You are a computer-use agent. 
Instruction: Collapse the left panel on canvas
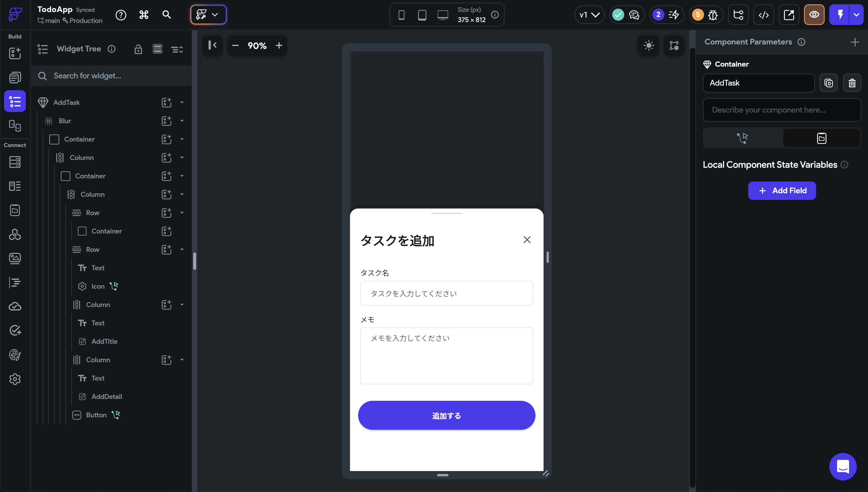tap(212, 45)
